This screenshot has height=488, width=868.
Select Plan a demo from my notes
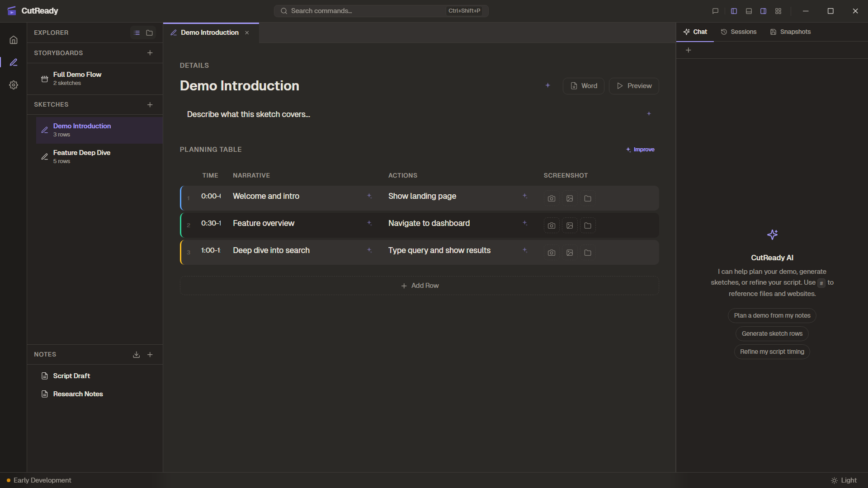(x=772, y=315)
